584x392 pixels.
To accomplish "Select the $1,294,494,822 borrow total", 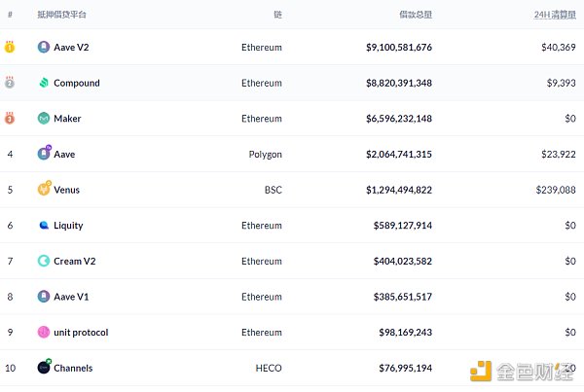I will tap(399, 190).
